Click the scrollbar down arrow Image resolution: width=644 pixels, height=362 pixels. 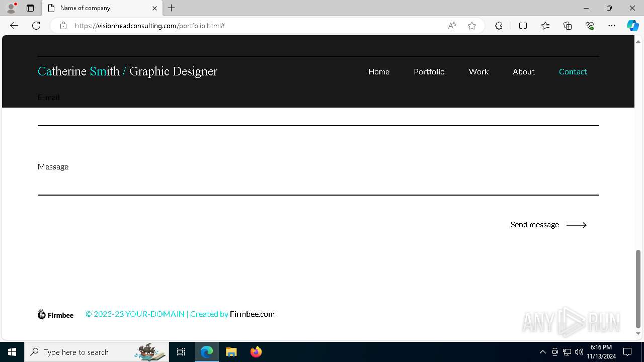pos(638,333)
